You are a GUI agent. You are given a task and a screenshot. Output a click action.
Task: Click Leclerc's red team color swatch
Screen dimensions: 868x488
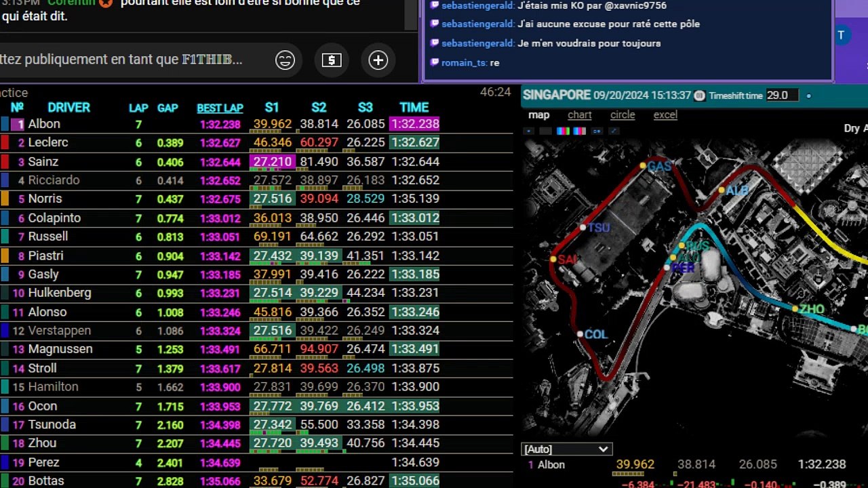click(x=5, y=142)
